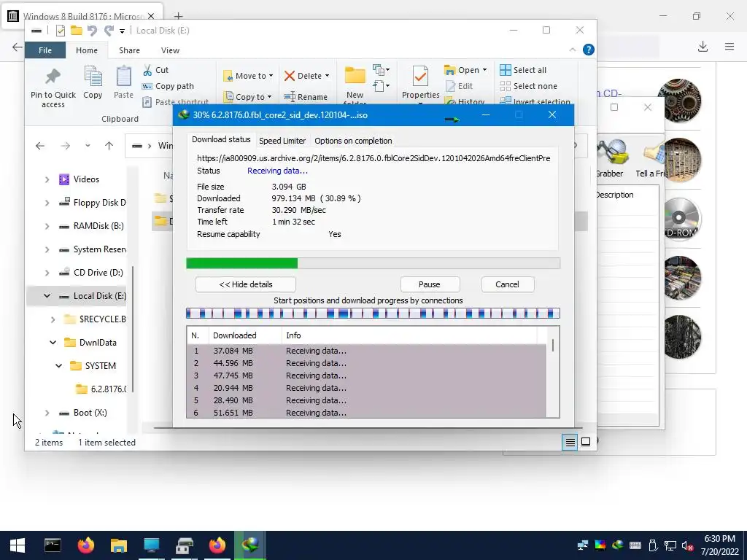Sort by the Downloaded column header
747x560 pixels.
pos(245,335)
